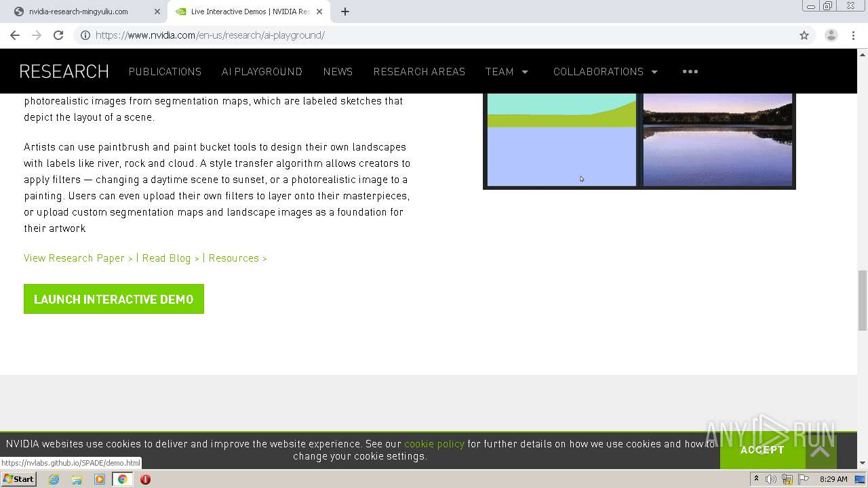868x488 pixels.
Task: Expand the TEAM dropdown
Action: pyautogui.click(x=507, y=71)
